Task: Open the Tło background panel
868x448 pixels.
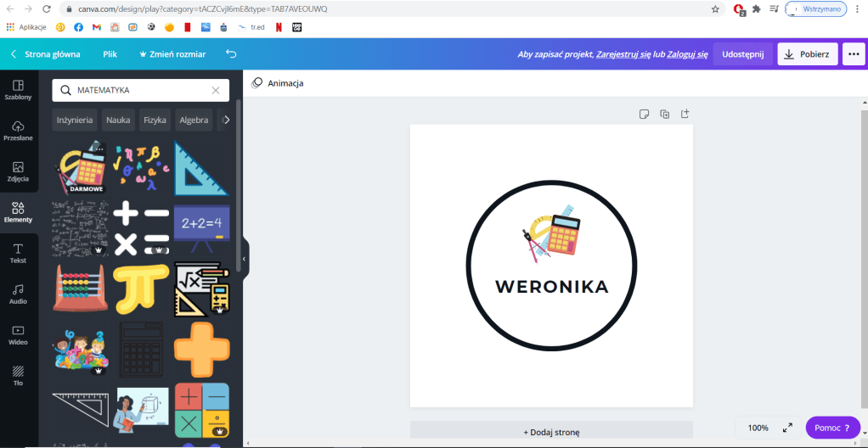Action: (18, 375)
